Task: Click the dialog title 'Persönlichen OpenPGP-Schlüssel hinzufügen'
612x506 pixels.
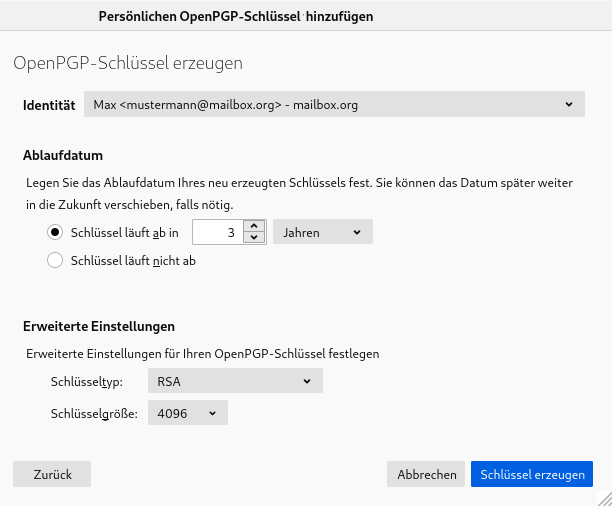Action: tap(236, 16)
